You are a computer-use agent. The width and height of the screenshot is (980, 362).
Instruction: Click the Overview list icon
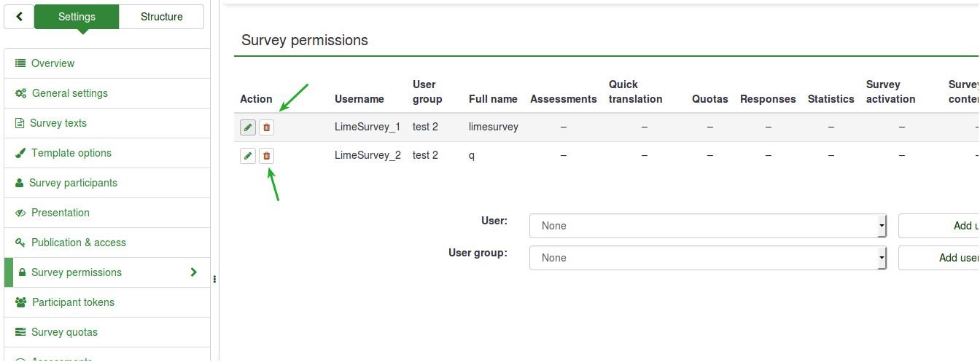pyautogui.click(x=20, y=63)
